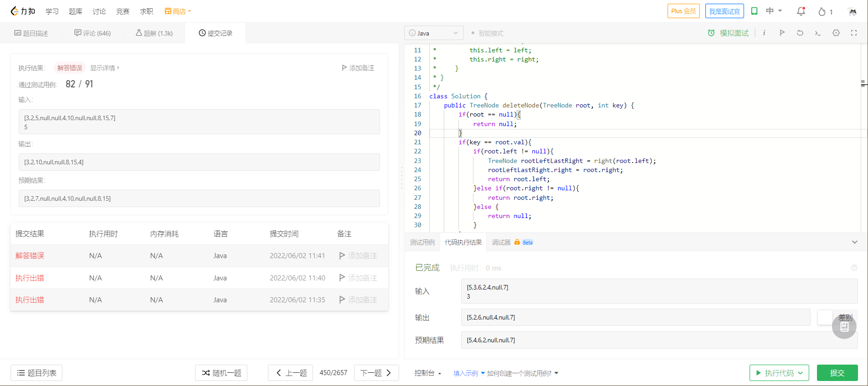The height and width of the screenshot is (386, 868).
Task: Open the Java language dropdown
Action: tap(433, 33)
